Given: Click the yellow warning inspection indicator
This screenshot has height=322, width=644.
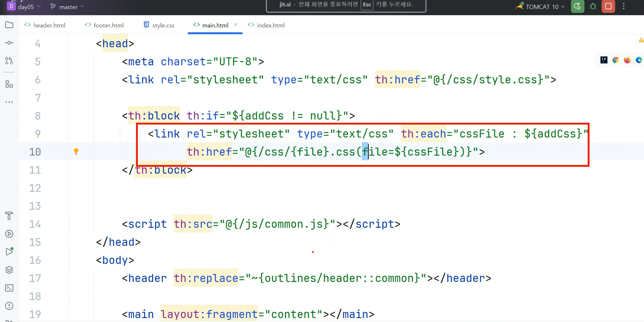Looking at the screenshot, I should (641, 40).
